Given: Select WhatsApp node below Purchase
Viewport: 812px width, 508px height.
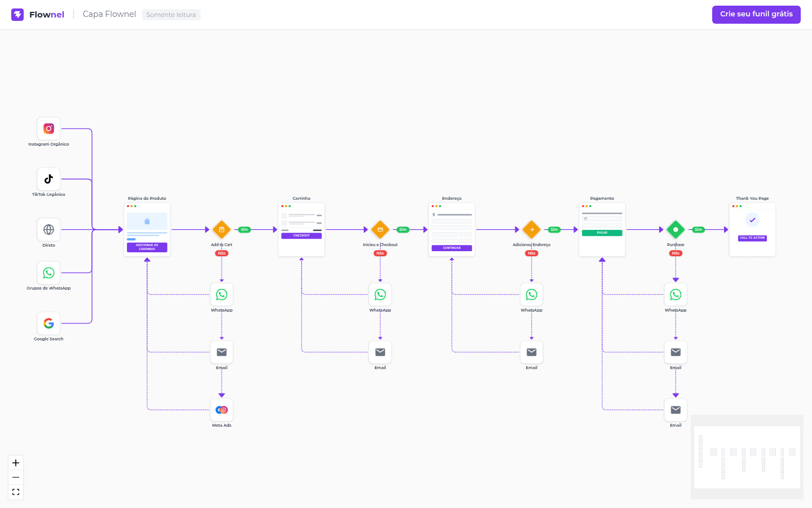Looking at the screenshot, I should pyautogui.click(x=676, y=295).
